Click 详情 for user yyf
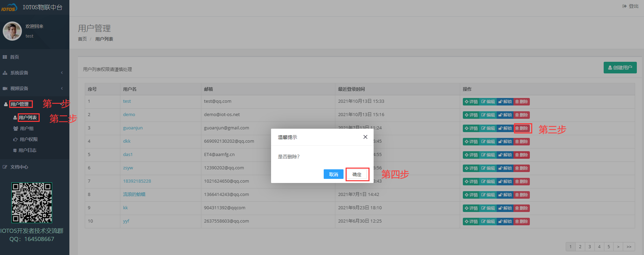This screenshot has height=255, width=644. [471, 222]
